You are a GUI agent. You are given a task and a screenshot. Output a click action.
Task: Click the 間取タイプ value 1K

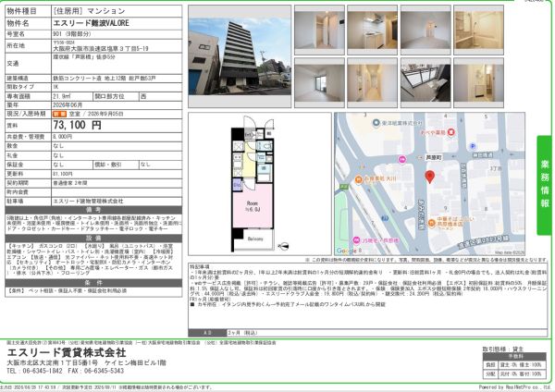[55, 87]
